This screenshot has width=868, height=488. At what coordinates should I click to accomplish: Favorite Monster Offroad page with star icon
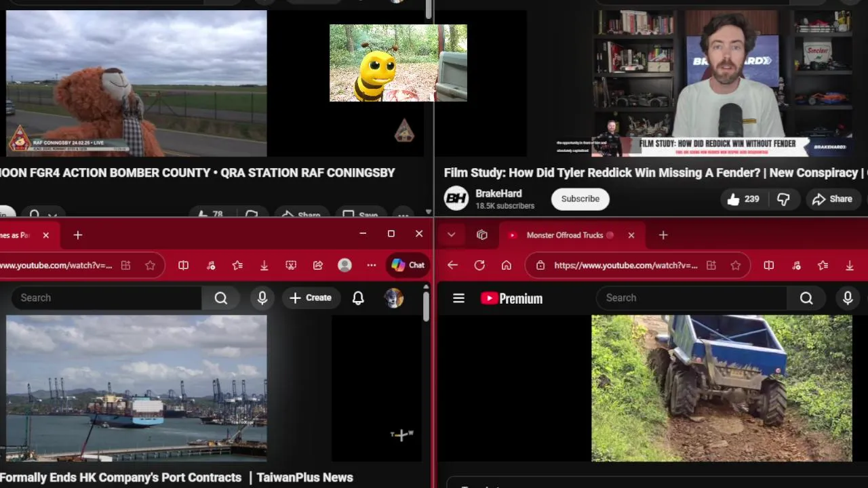coord(736,266)
